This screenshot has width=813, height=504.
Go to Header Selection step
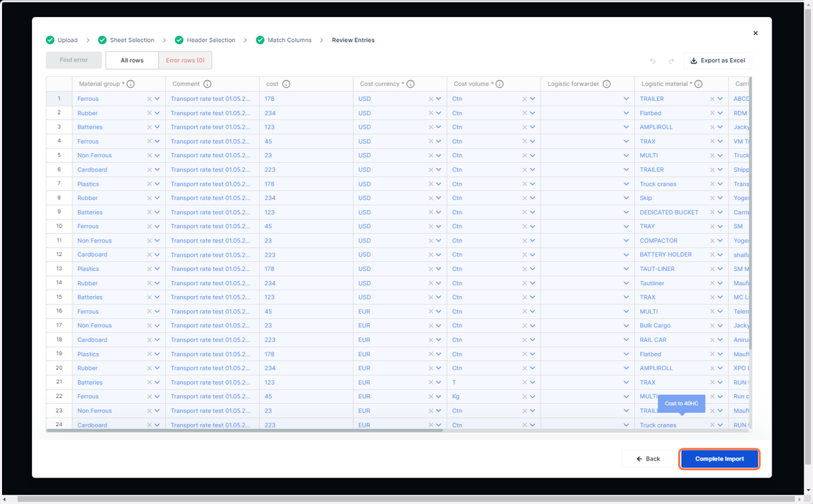pyautogui.click(x=211, y=40)
